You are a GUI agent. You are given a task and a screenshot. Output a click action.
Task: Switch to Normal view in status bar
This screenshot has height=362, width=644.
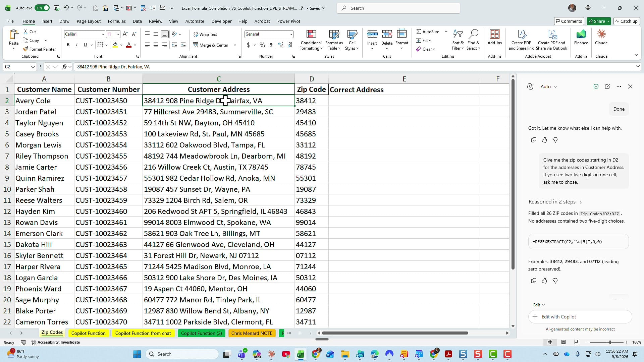click(550, 342)
